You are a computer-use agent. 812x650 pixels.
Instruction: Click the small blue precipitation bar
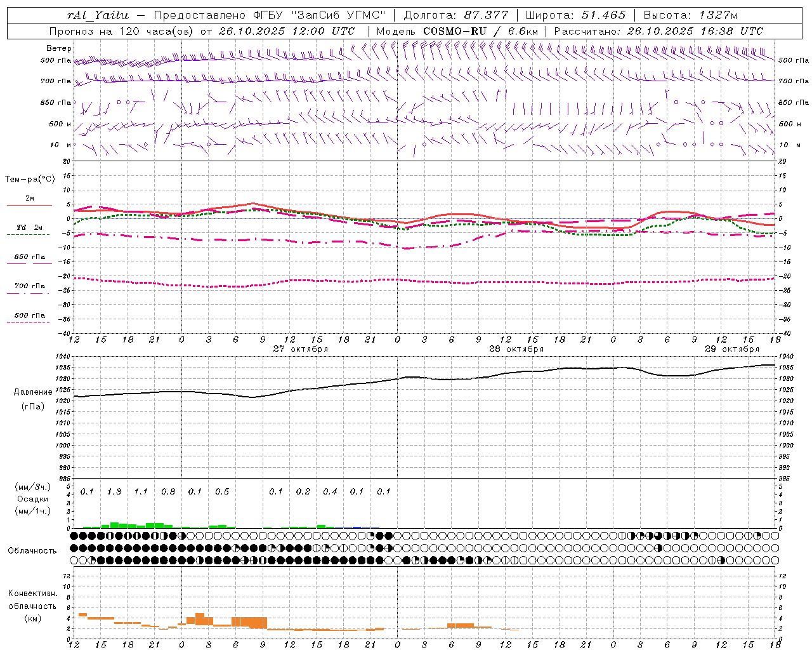357,527
